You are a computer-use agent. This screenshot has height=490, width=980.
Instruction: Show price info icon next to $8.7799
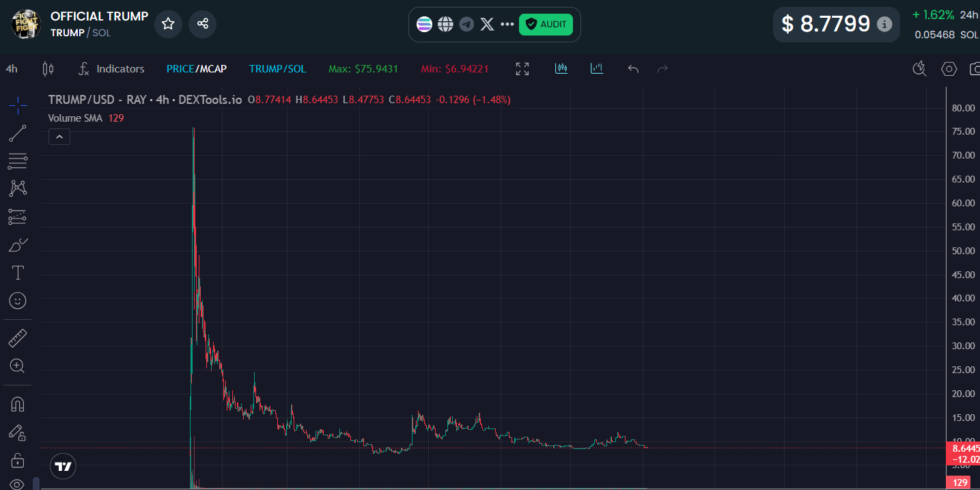tap(884, 25)
